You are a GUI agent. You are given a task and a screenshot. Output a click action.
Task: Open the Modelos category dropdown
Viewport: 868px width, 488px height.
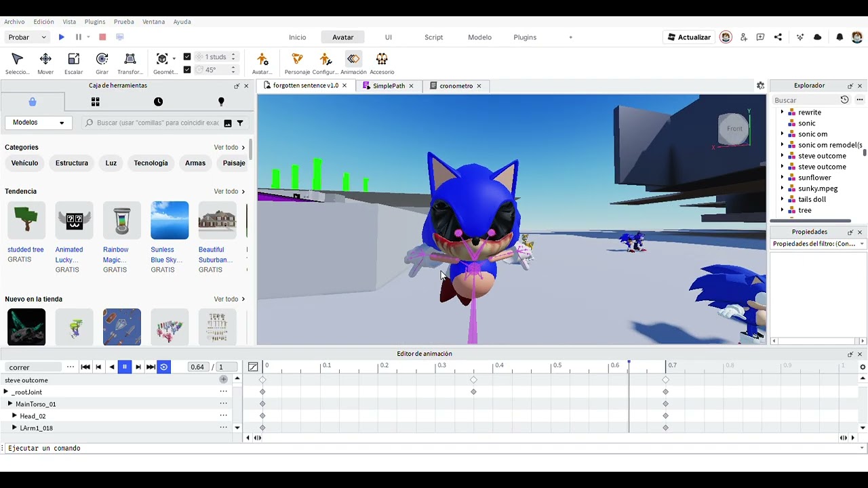click(x=38, y=123)
